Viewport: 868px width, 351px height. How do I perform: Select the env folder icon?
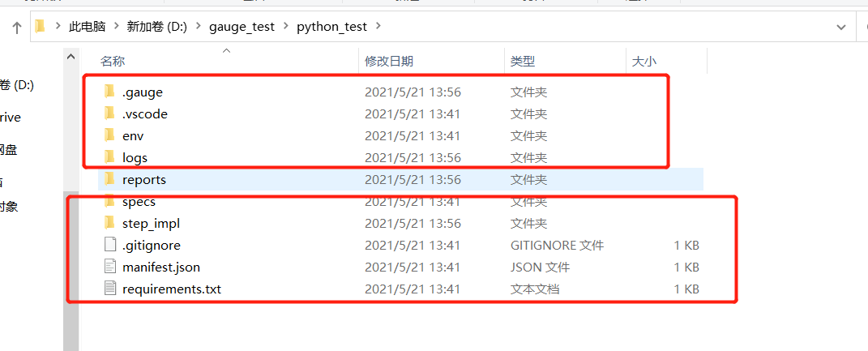tap(110, 136)
